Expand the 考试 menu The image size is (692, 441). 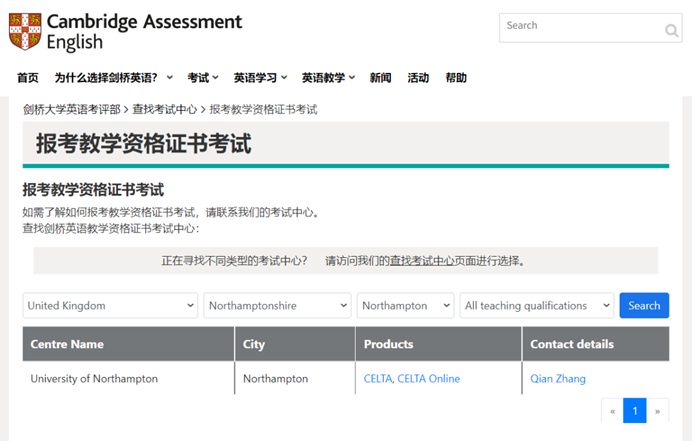203,78
